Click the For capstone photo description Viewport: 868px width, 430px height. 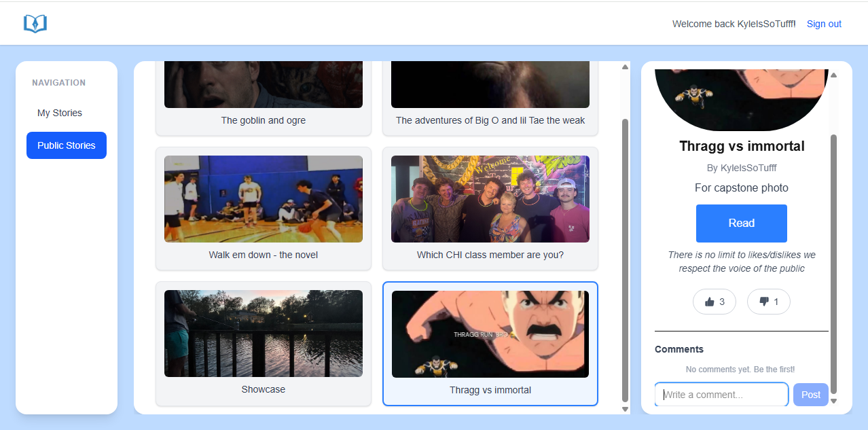click(742, 187)
